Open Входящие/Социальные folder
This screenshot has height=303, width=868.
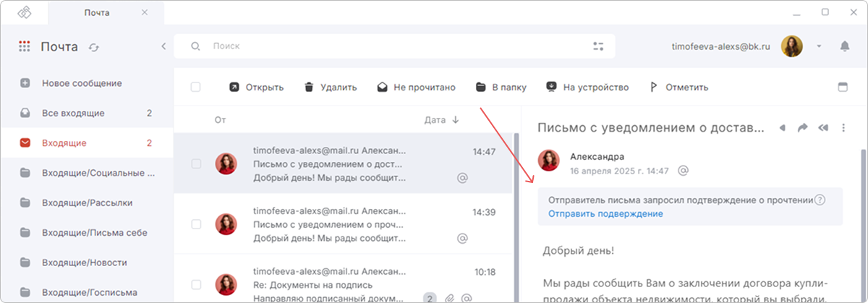point(87,173)
